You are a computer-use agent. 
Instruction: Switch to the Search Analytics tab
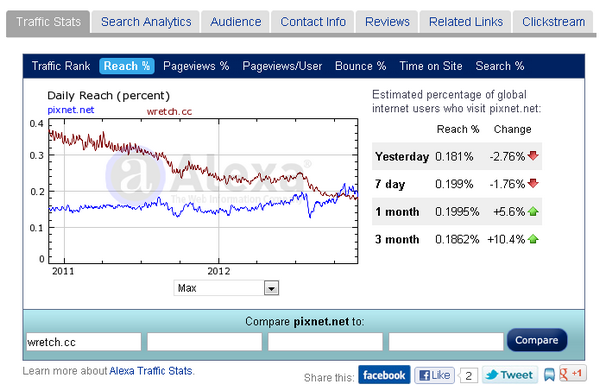146,22
